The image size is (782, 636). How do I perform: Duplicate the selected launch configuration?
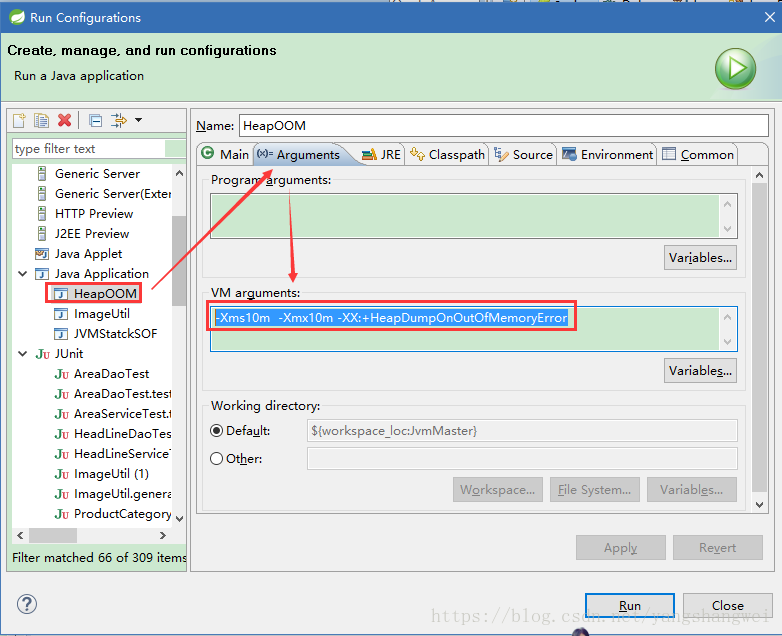tap(41, 120)
